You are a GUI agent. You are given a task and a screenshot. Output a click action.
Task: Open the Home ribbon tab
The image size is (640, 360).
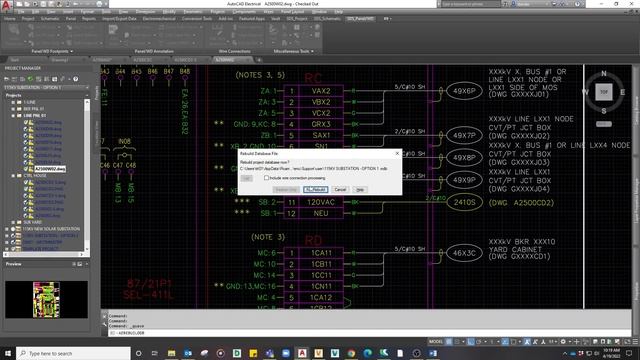[x=9, y=19]
